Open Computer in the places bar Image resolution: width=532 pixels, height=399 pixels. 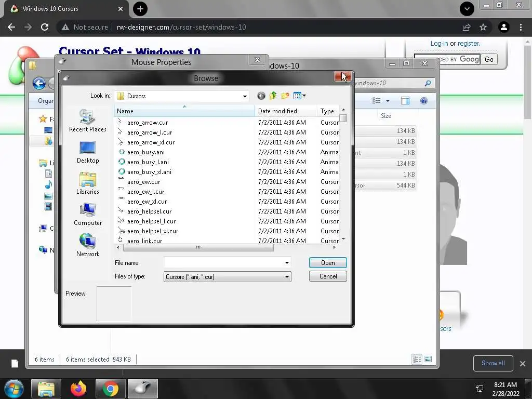87,215
